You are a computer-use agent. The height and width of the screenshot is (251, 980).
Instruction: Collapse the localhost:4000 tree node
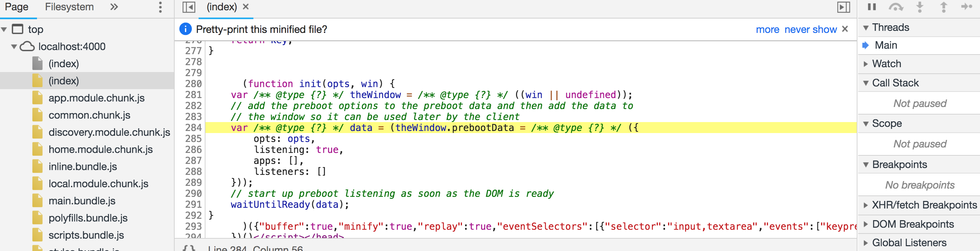coord(14,47)
